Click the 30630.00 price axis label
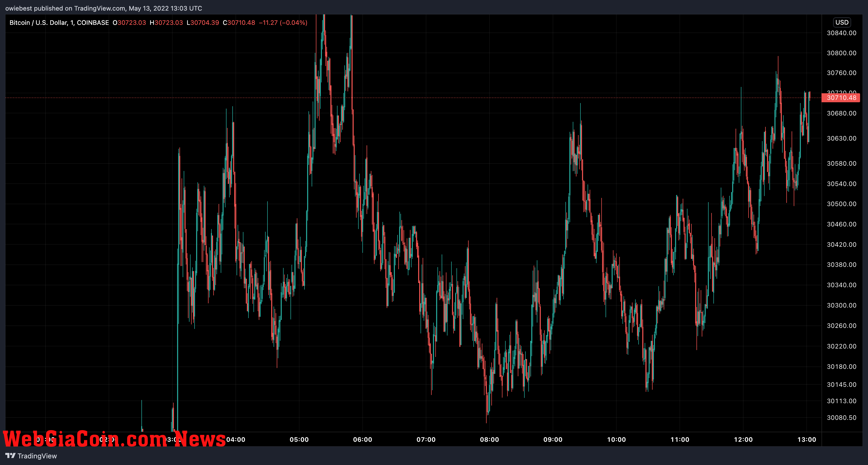Viewport: 868px width, 465px height. pos(841,138)
